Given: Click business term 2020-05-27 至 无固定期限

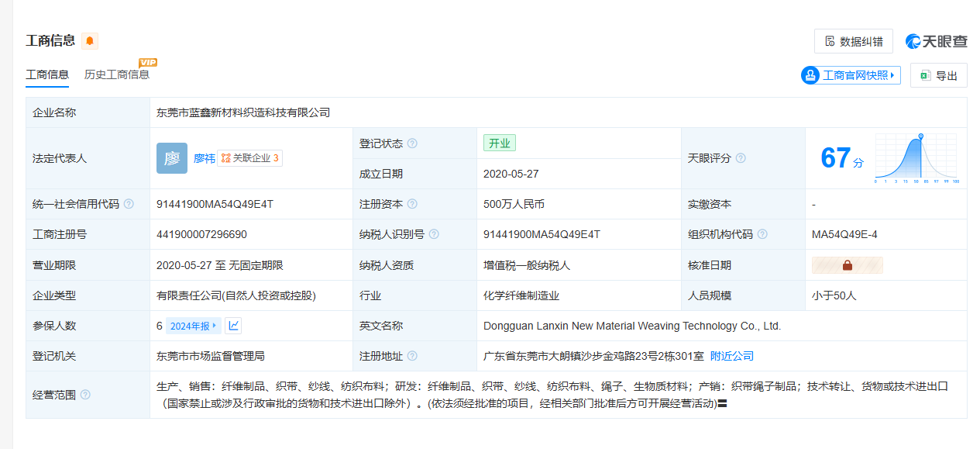Looking at the screenshot, I should tap(220, 265).
